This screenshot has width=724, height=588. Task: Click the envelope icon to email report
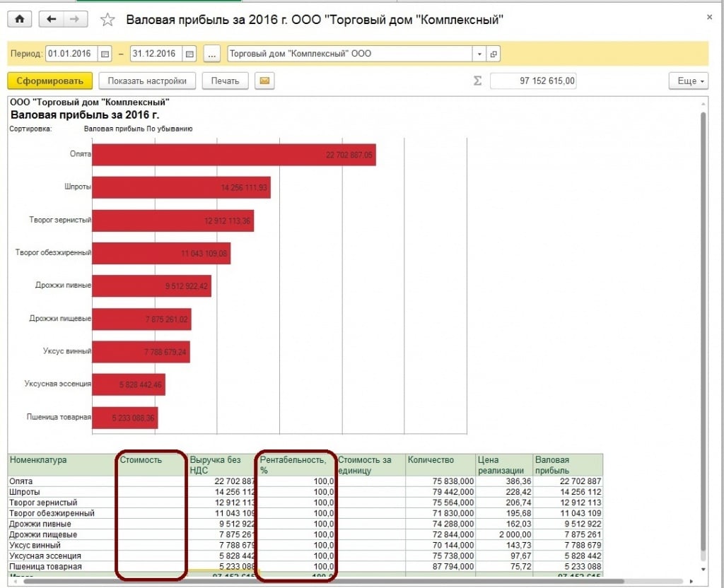pyautogui.click(x=264, y=81)
